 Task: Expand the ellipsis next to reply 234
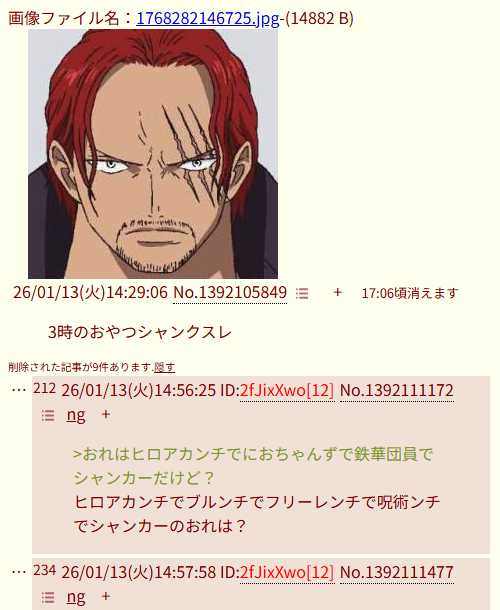coord(19,571)
